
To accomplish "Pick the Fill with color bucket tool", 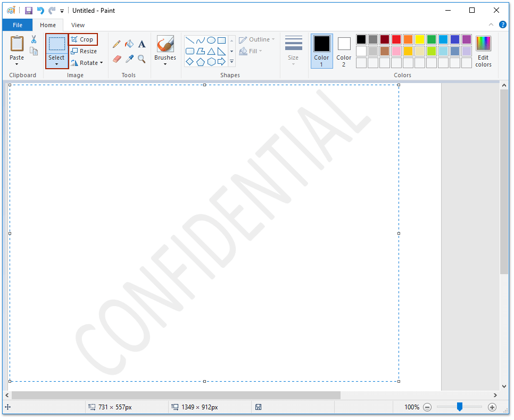I will coord(129,44).
